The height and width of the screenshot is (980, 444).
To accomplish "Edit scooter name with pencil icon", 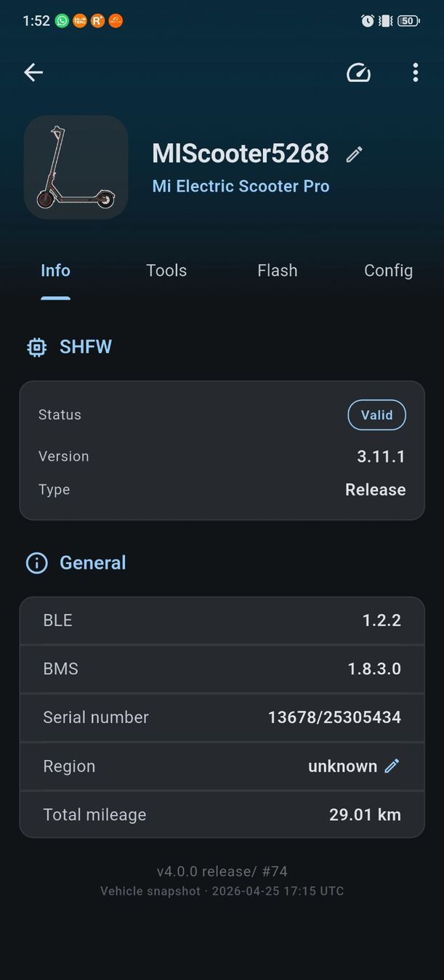I will point(354,154).
